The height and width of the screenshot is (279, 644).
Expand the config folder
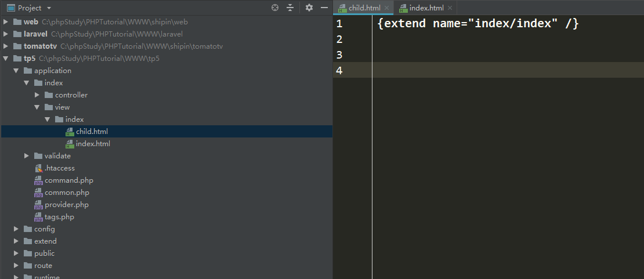click(x=16, y=229)
